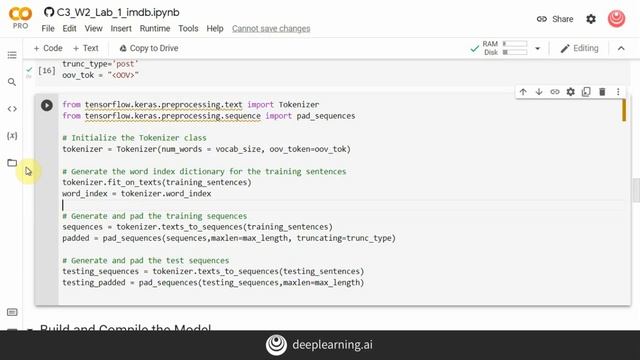Expand the runtime connection dropdown arrow

pyautogui.click(x=538, y=49)
